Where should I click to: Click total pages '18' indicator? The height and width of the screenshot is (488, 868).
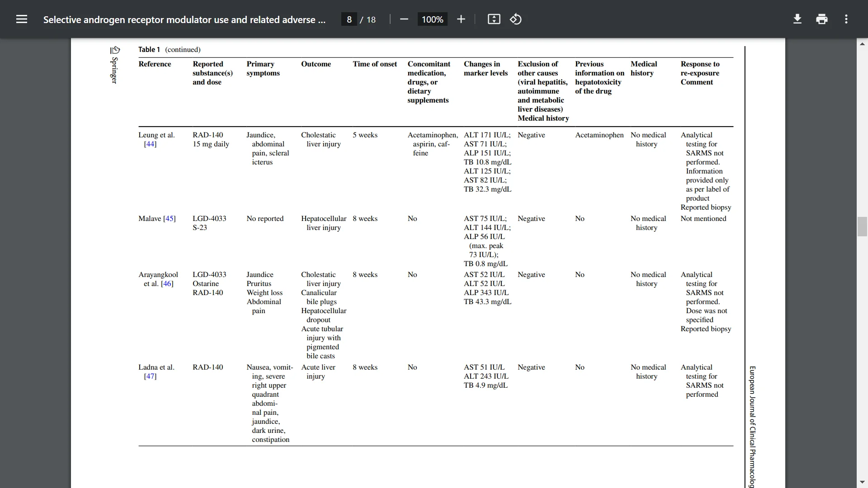coord(371,19)
